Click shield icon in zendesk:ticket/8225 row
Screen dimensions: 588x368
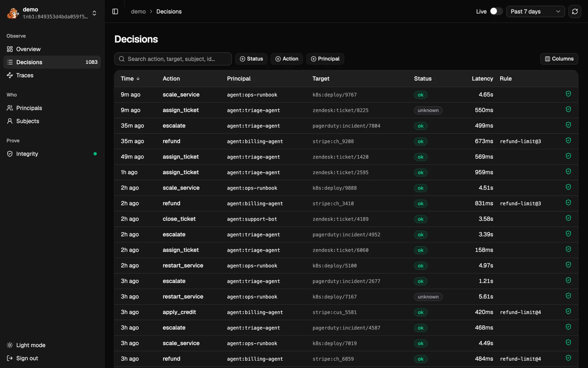[x=568, y=109]
